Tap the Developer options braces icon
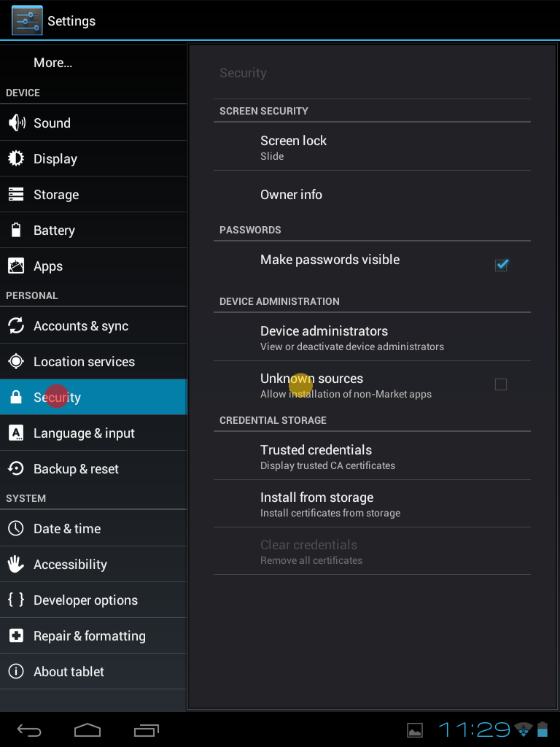560x747 pixels. tap(16, 600)
